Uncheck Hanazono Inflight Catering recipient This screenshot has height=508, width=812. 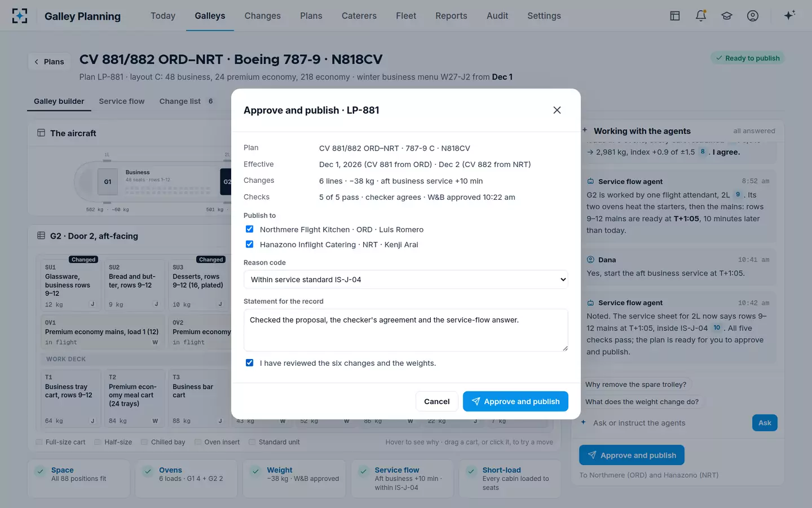[249, 244]
